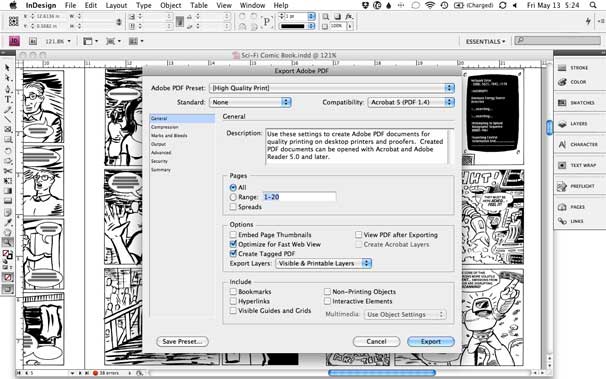Uncheck Create Tagged PDF
Image resolution: width=606 pixels, height=379 pixels.
[x=233, y=253]
